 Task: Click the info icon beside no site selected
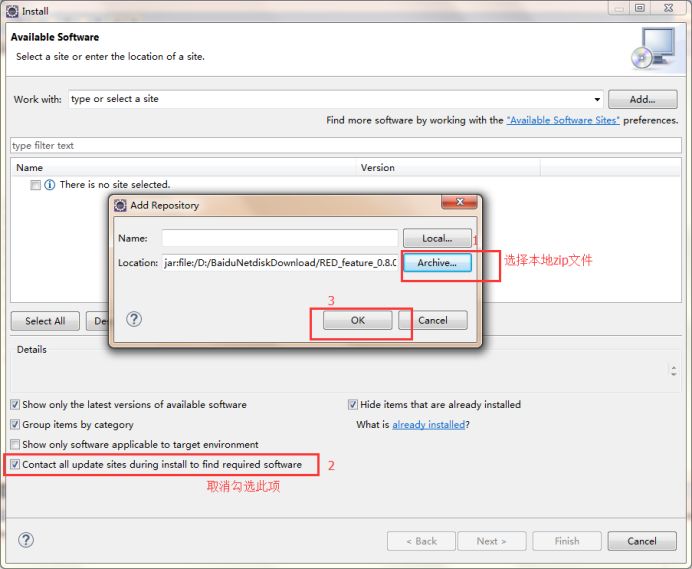50,185
